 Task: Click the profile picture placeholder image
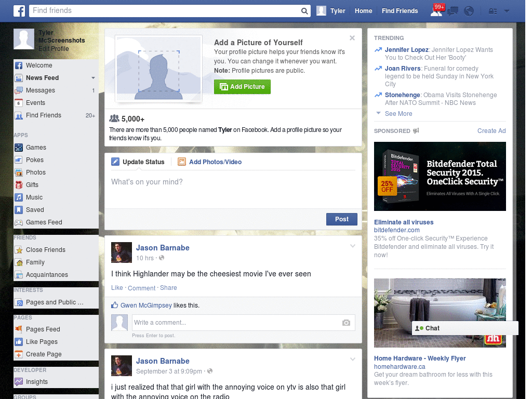[159, 69]
